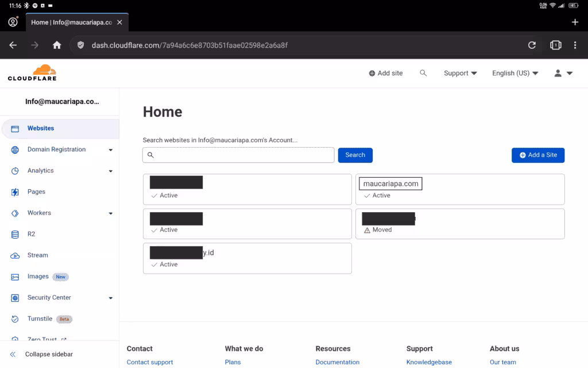The image size is (588, 368).
Task: Click Collapse sidebar text
Action: 49,354
